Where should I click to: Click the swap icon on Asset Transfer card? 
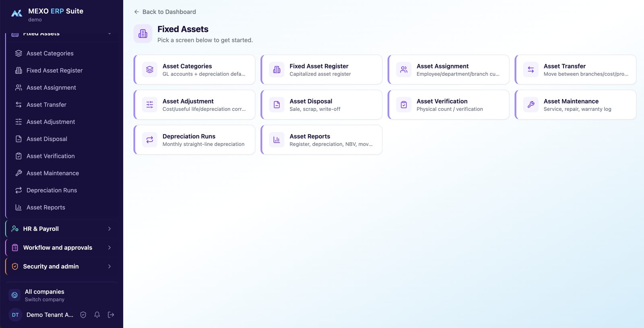pos(531,70)
